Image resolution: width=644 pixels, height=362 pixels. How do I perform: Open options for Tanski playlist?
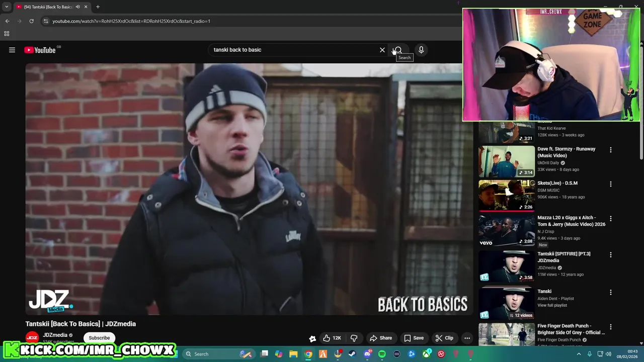(x=610, y=292)
